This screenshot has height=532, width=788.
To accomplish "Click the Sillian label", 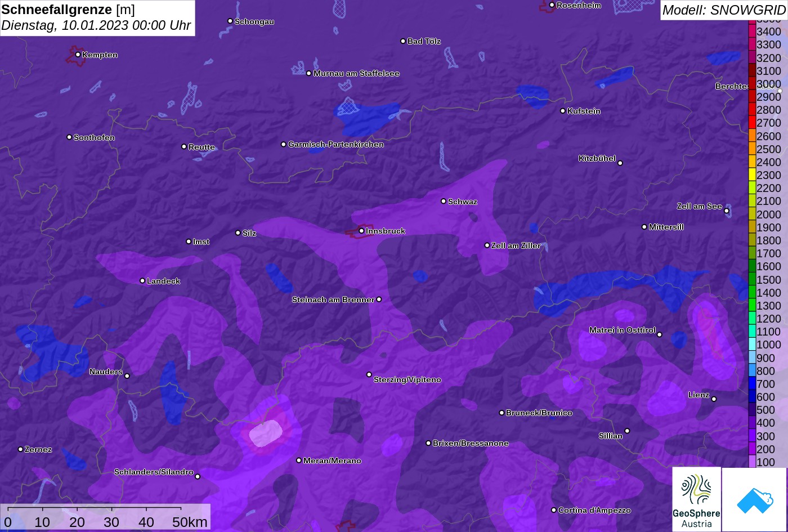I will coord(611,436).
